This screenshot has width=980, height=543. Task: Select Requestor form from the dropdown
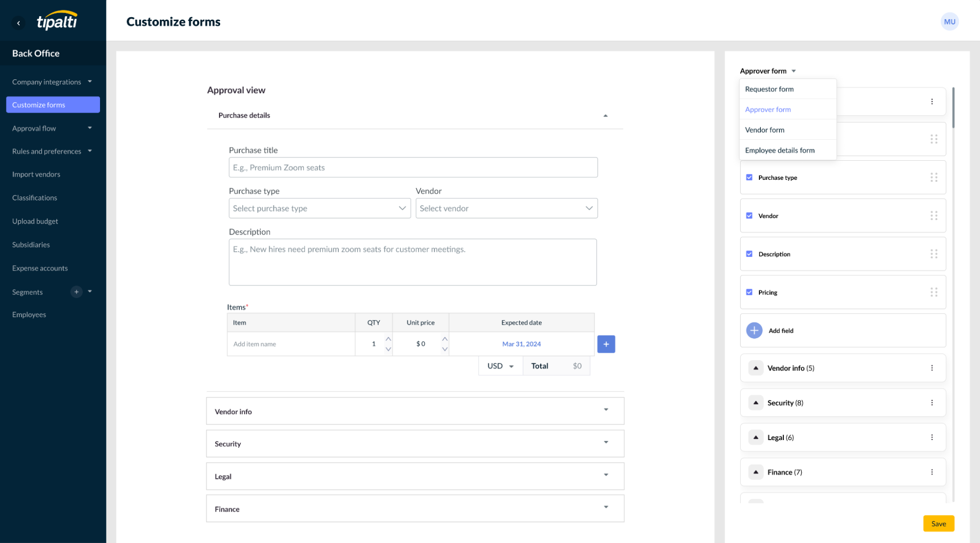point(787,89)
